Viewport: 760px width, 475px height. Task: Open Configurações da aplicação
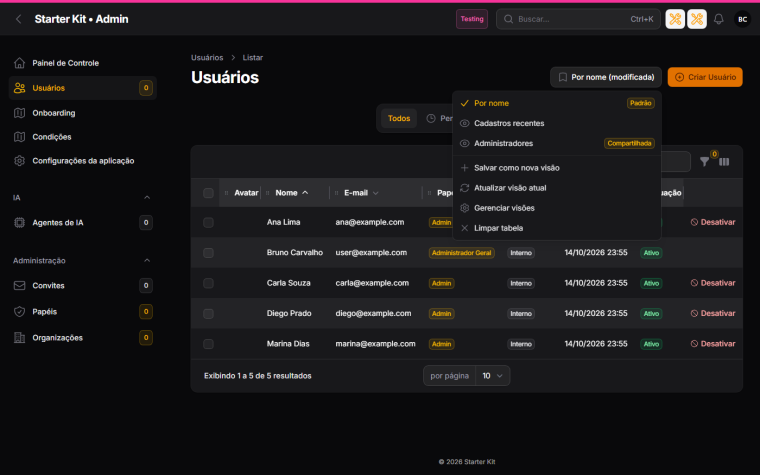tap(82, 160)
